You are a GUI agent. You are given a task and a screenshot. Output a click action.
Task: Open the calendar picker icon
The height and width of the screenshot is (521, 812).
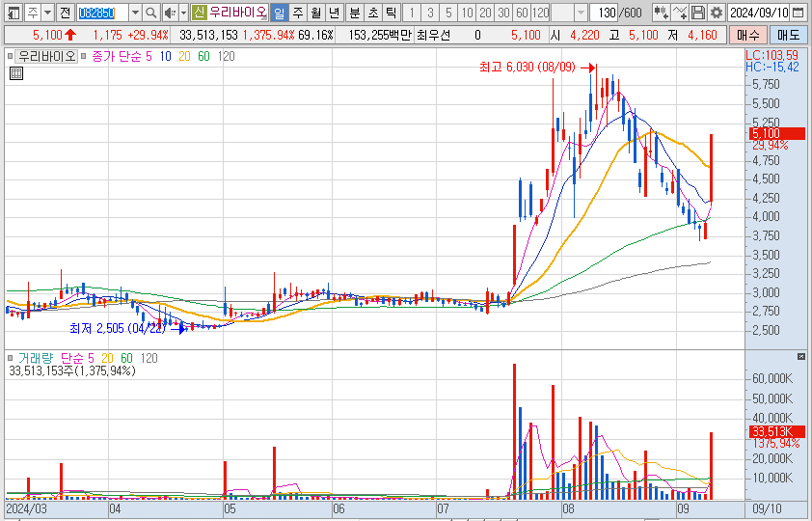pos(798,13)
